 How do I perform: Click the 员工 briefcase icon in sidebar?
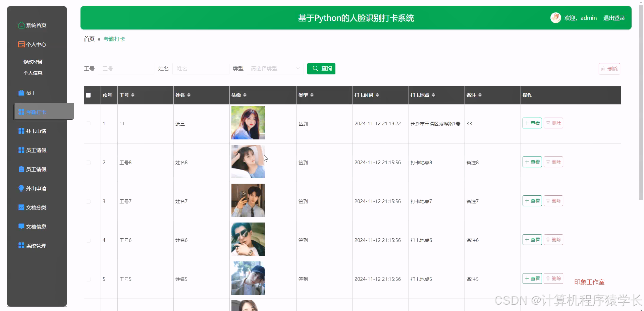point(21,93)
